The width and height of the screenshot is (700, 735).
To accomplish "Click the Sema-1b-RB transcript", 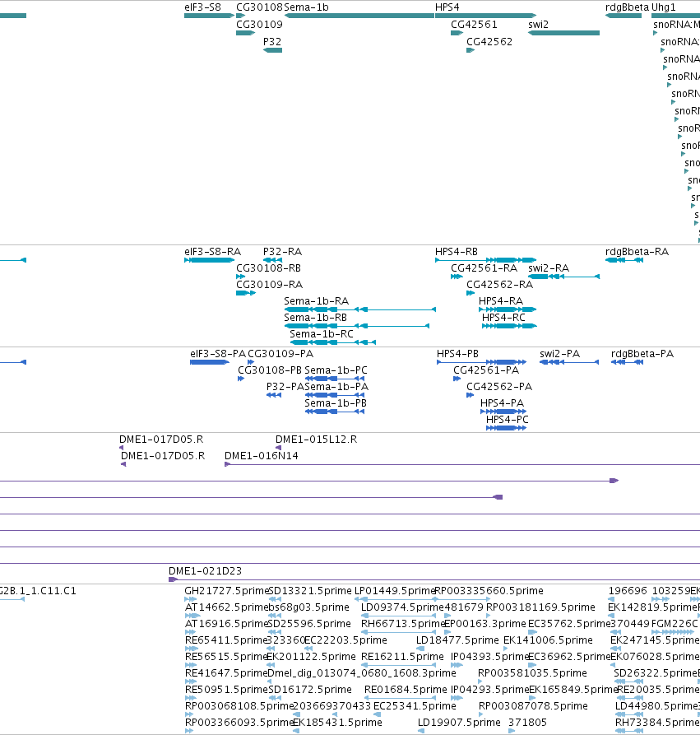I will (x=356, y=326).
